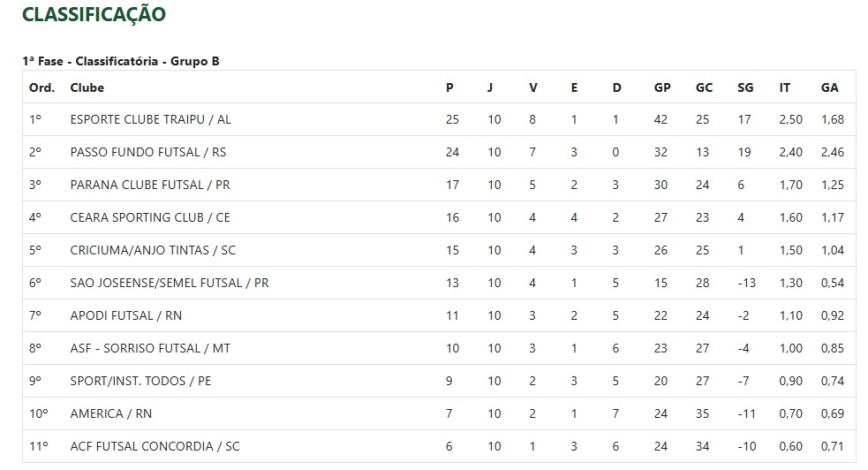The image size is (868, 470).
Task: Click the ESPORTE CLUBE TRAIPU / AL team name
Action: [151, 119]
